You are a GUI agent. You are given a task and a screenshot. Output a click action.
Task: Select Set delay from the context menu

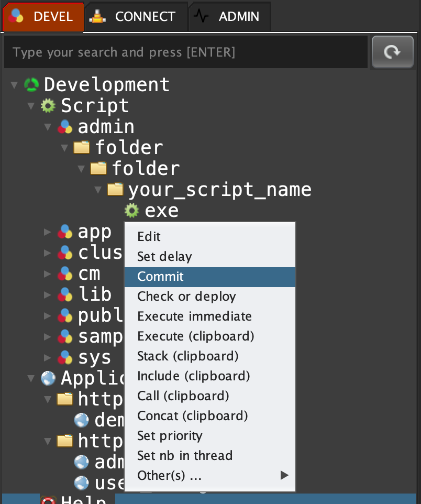(164, 257)
